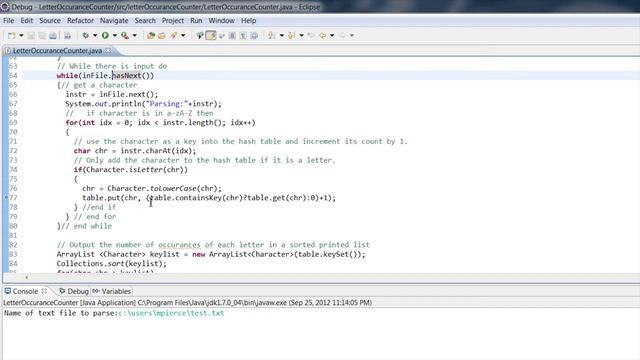Click "Collections.sort(keylist);" on line 84
The image size is (640, 360).
pyautogui.click(x=111, y=264)
